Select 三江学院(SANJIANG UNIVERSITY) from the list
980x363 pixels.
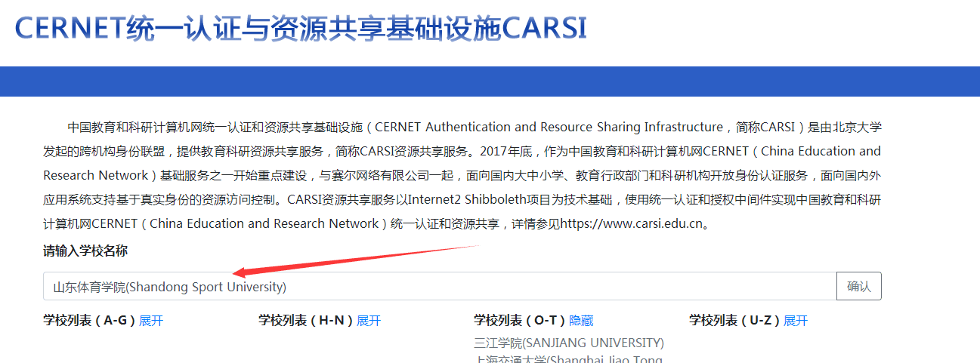(569, 343)
